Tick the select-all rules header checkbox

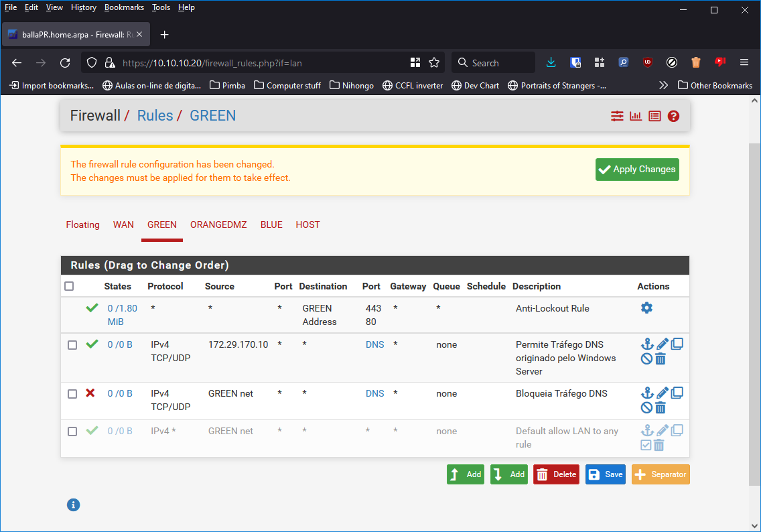tap(69, 286)
